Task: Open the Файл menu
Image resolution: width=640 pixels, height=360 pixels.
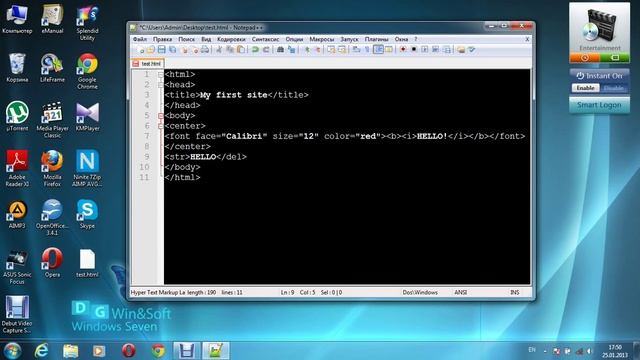Action: tap(140, 39)
